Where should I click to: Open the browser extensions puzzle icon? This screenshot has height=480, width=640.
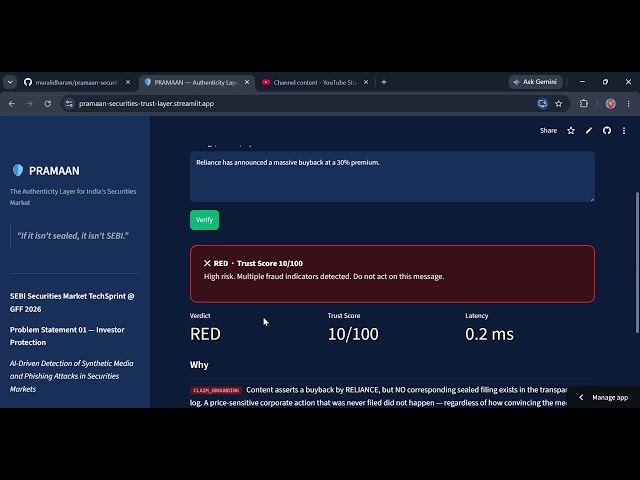[584, 104]
